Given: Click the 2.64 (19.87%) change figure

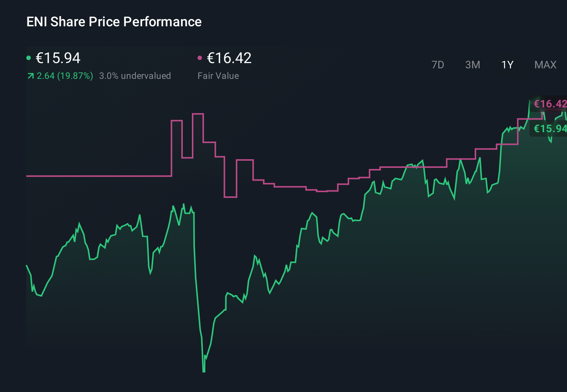Looking at the screenshot, I should point(65,75).
